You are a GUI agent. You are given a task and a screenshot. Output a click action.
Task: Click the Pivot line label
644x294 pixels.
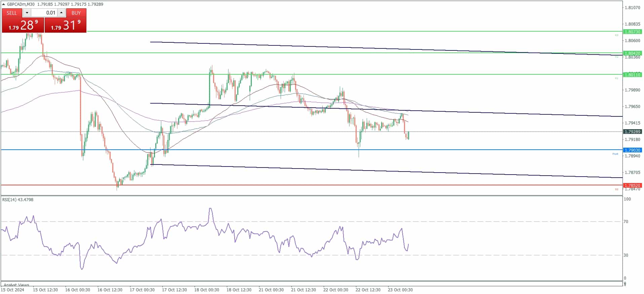pos(615,154)
